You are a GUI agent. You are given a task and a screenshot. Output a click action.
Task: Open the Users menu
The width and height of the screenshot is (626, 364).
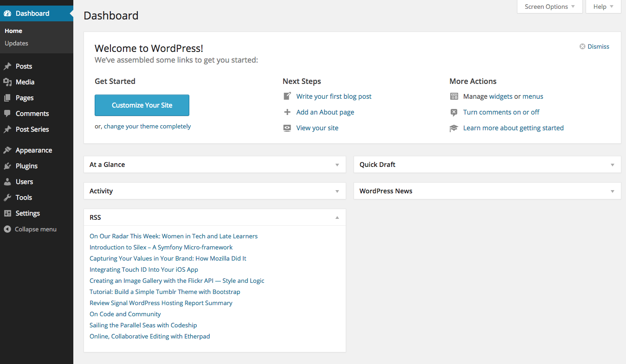[x=37, y=182]
